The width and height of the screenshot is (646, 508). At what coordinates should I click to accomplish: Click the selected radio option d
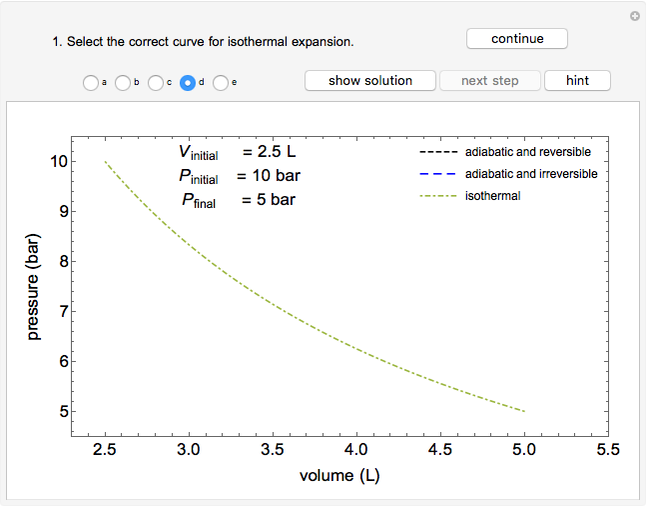187,83
